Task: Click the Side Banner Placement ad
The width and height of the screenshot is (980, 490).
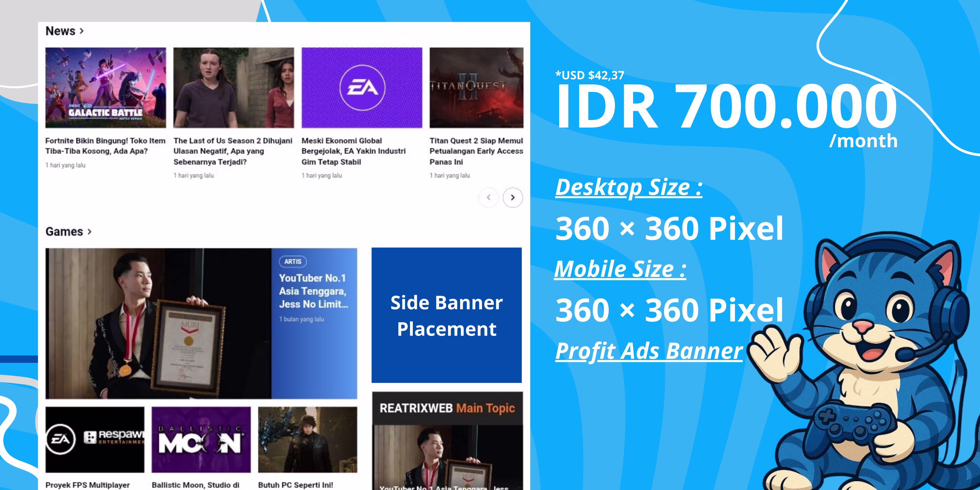Action: pos(447,315)
